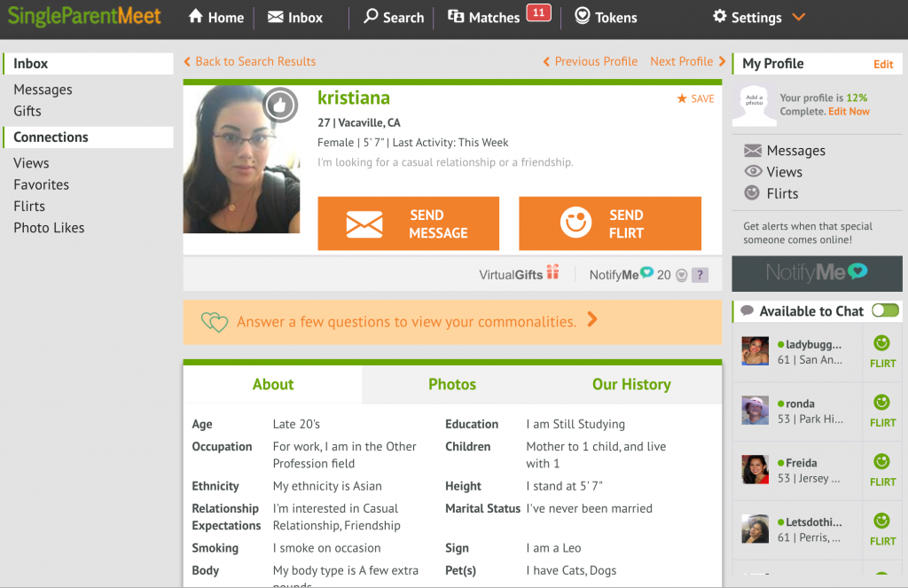Open Views under Connections in the left sidebar
The image size is (908, 588).
(31, 163)
